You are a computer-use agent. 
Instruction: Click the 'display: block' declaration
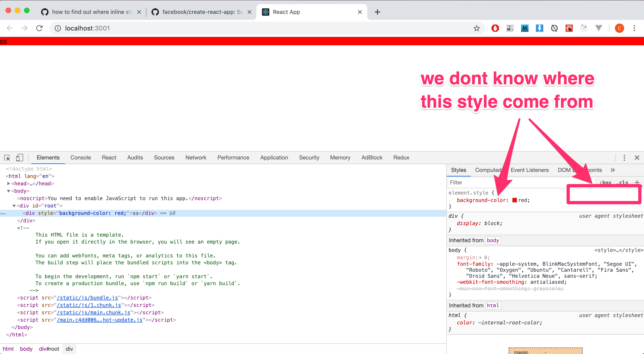[x=479, y=223]
